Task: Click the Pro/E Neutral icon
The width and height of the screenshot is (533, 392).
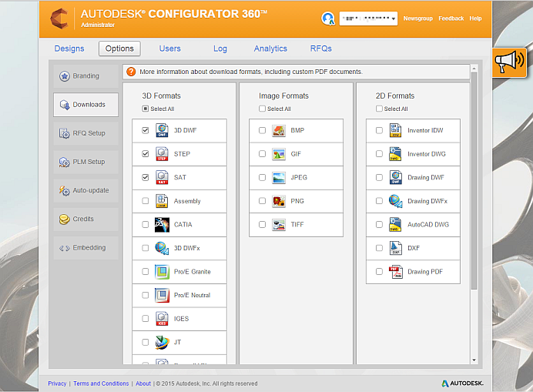Action: [x=163, y=295]
